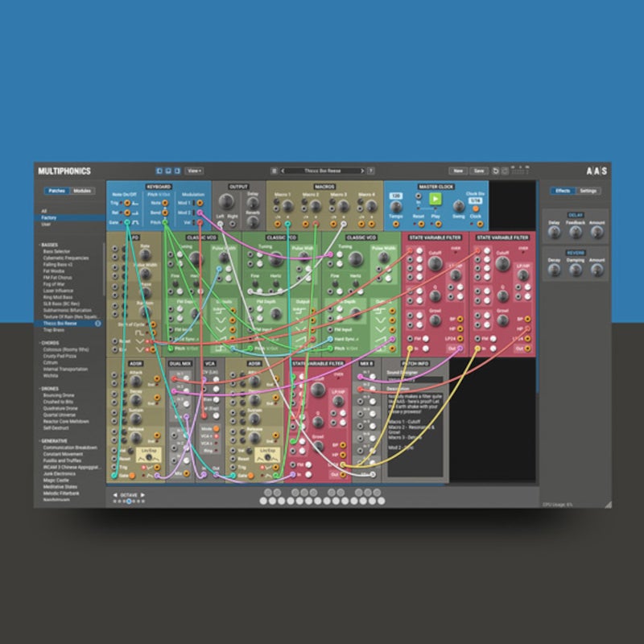The height and width of the screenshot is (644, 644).
Task: Select the All patch bank
Action: pos(44,211)
